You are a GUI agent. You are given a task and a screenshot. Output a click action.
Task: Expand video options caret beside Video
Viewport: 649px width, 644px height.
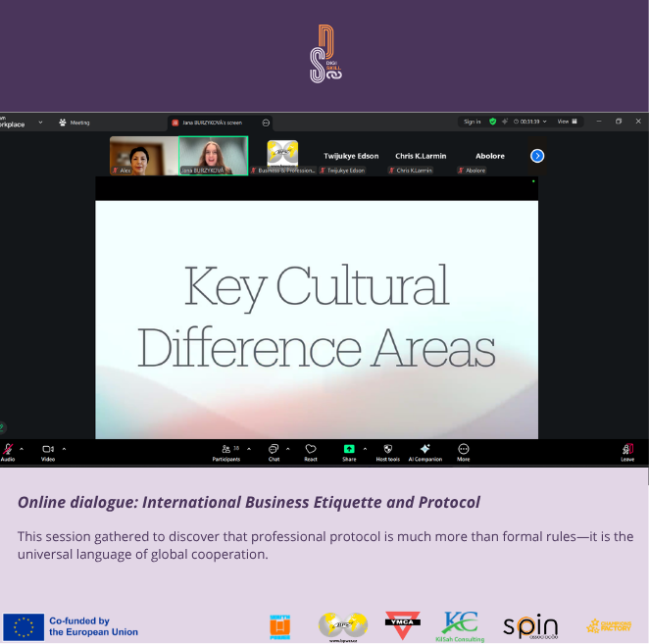pos(64,449)
